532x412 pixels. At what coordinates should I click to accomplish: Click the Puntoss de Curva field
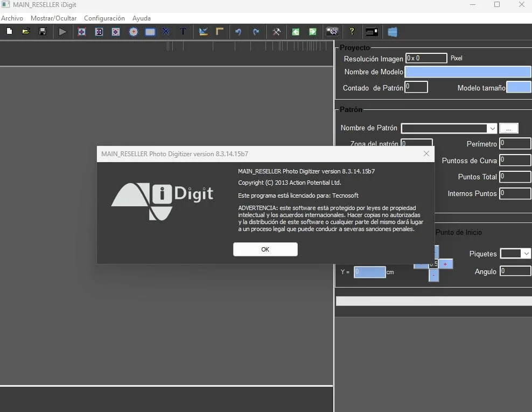pos(515,160)
